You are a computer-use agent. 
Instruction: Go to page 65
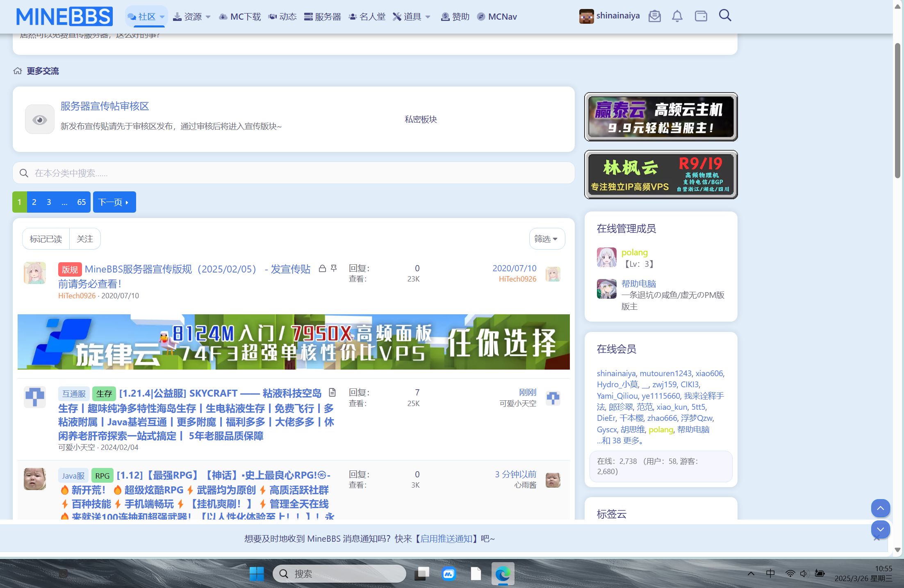click(81, 202)
